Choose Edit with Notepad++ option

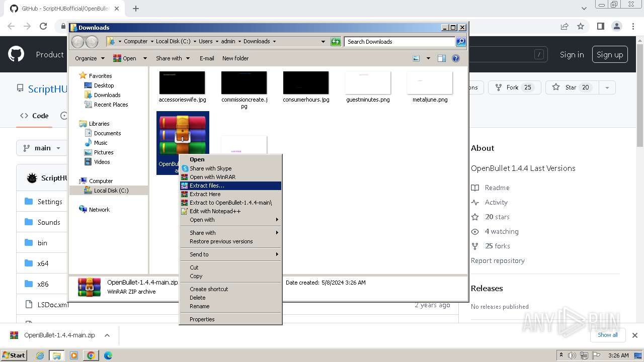pos(230,211)
